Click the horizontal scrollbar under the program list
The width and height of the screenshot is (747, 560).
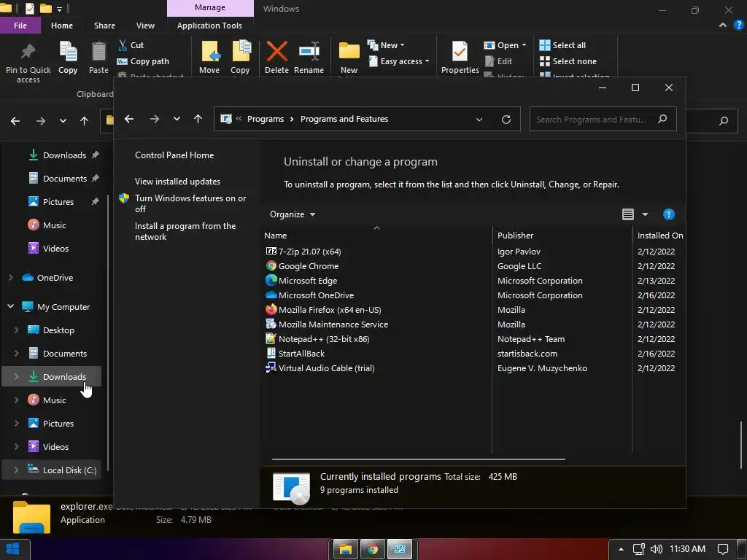418,459
